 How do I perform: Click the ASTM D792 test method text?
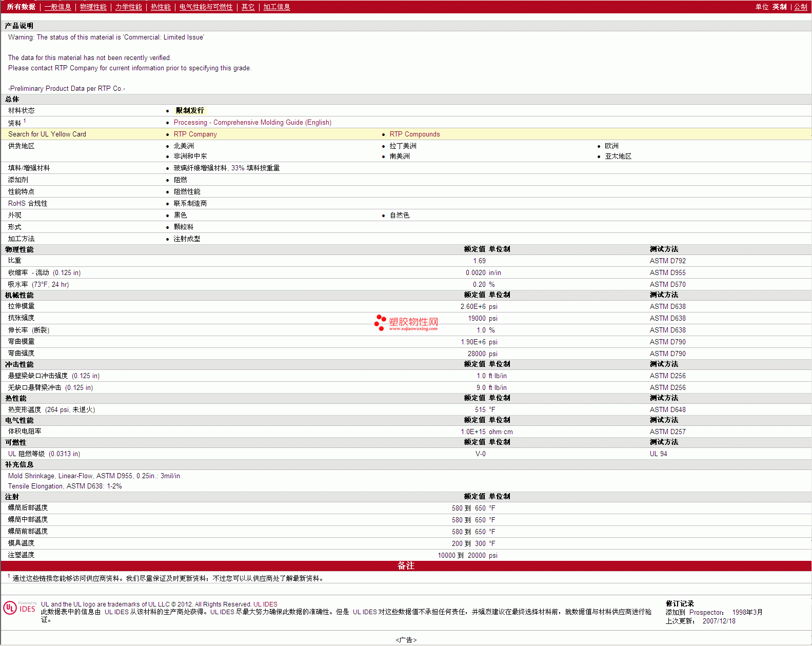pyautogui.click(x=667, y=261)
